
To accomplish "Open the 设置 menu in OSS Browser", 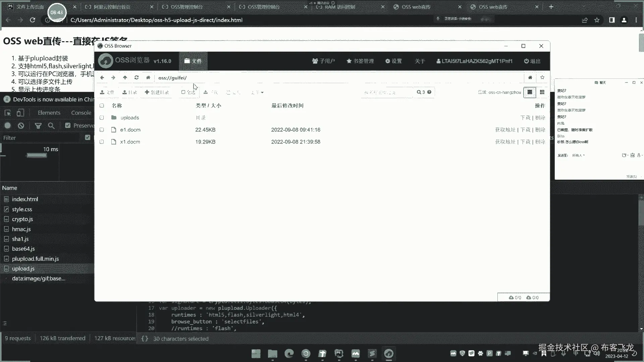I will 393,61.
